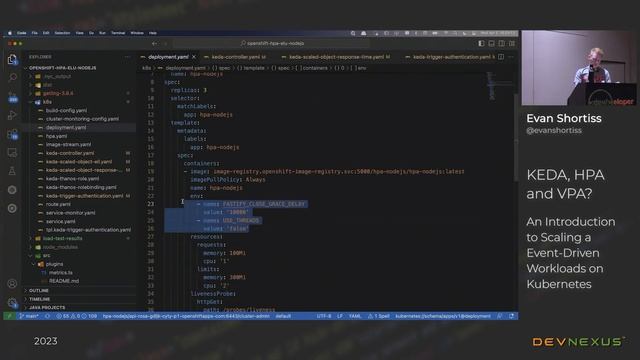Open the Search view in the activity bar

(x=12, y=78)
